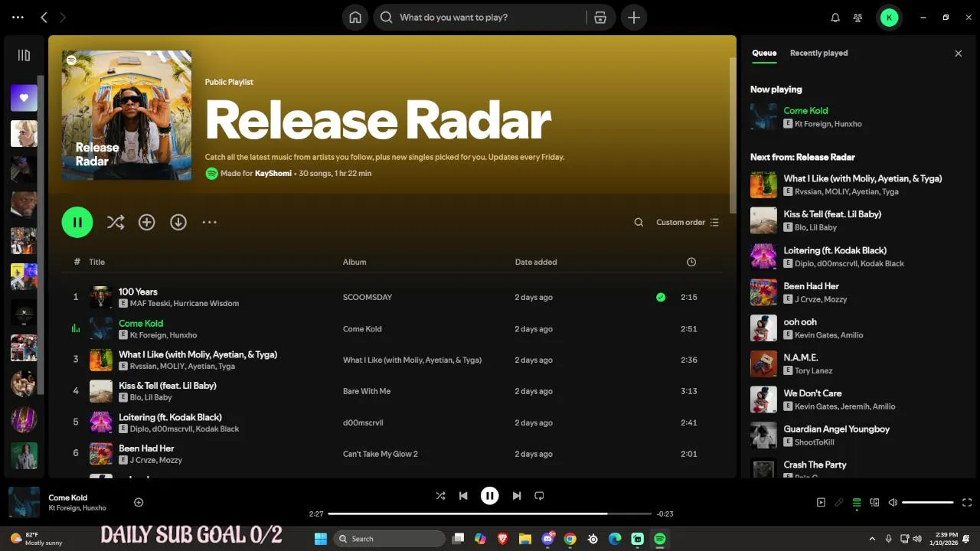The image size is (980, 551).
Task: Toggle repeat in player controls
Action: (539, 496)
